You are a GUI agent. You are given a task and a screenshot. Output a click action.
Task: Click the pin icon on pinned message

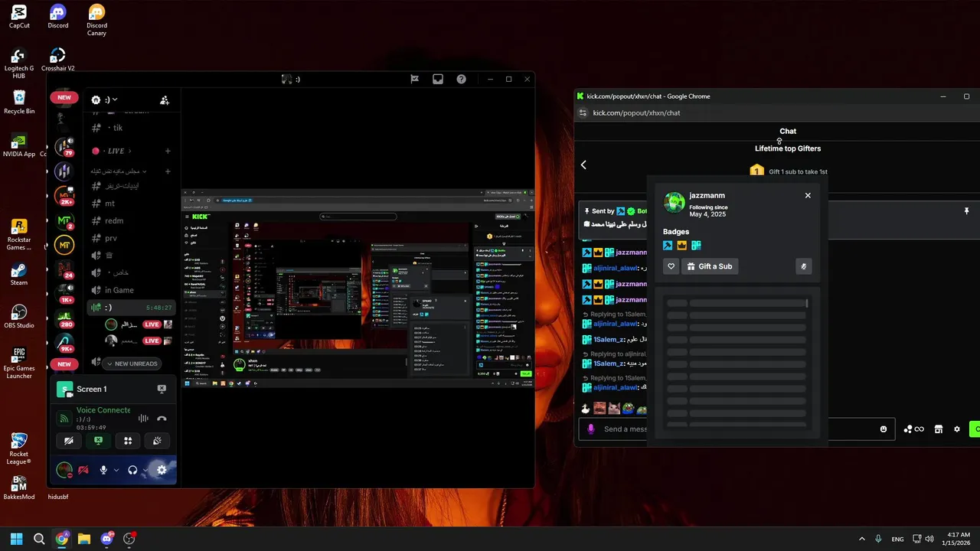(x=966, y=210)
